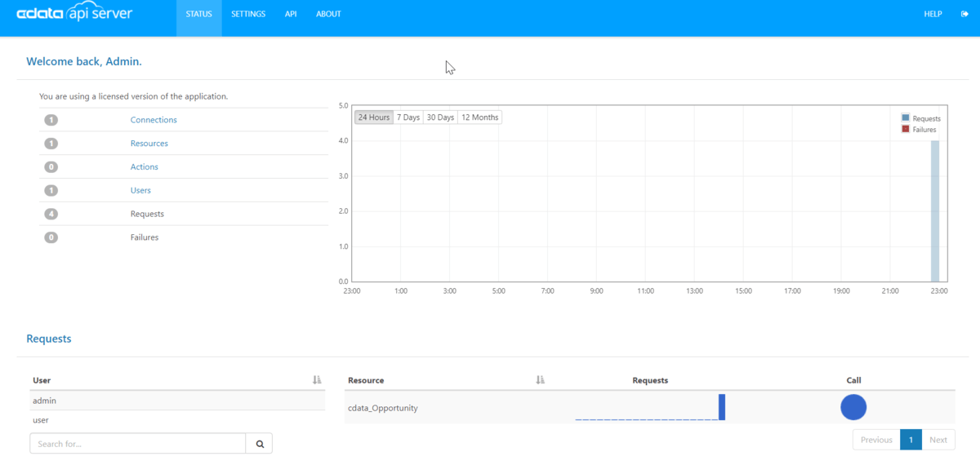The image size is (980, 474).
Task: Switch chart to 30 Days
Action: pyautogui.click(x=440, y=117)
